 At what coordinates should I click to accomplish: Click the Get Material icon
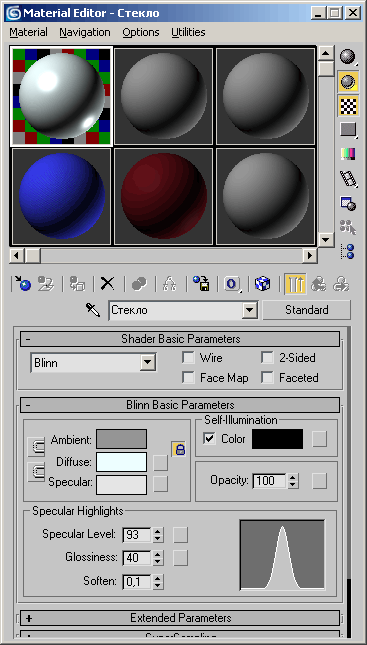tap(22, 284)
